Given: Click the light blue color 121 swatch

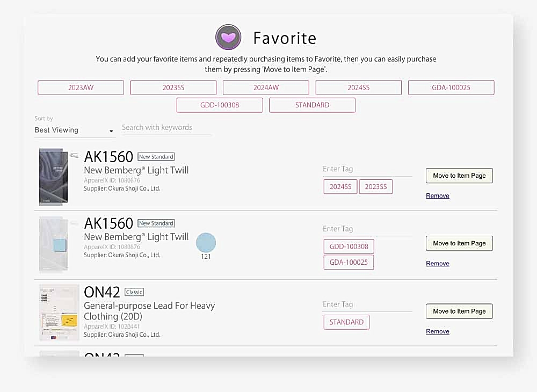Looking at the screenshot, I should point(206,243).
